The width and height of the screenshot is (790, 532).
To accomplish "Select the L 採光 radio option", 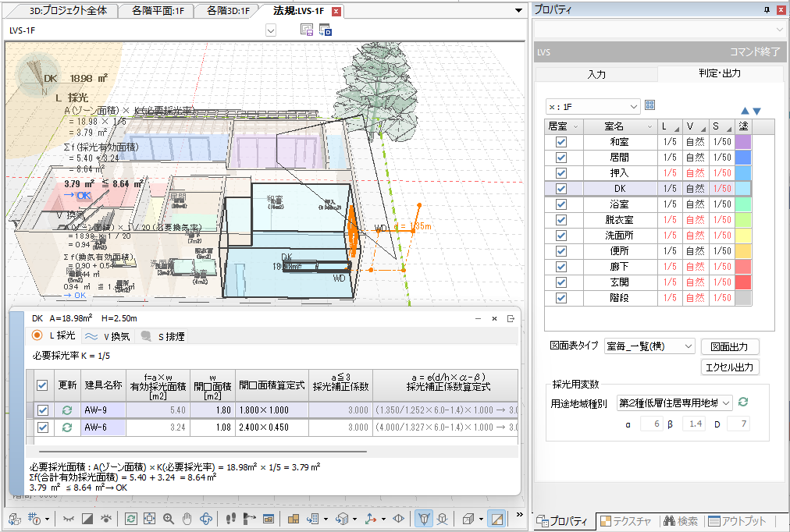I will [x=37, y=335].
